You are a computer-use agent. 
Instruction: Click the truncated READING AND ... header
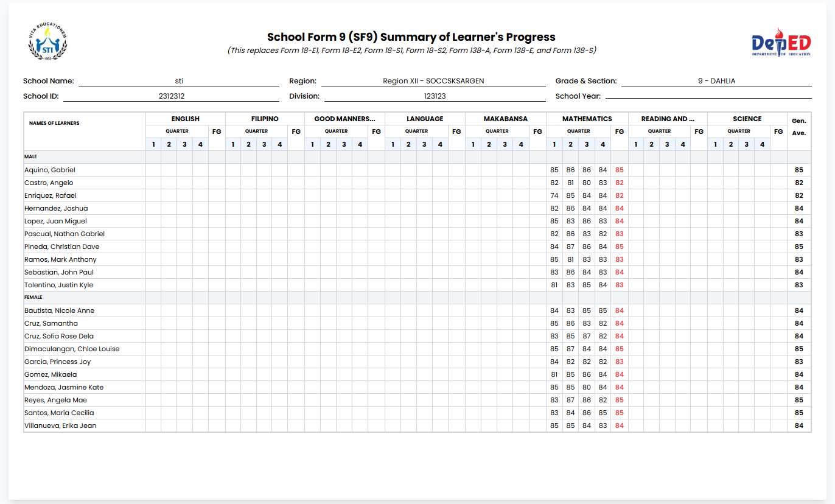(667, 119)
